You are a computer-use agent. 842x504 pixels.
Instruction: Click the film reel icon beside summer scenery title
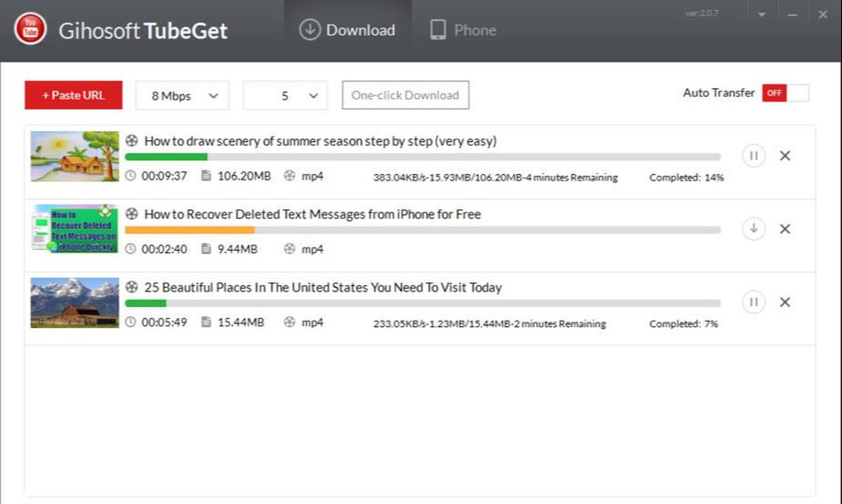click(x=132, y=140)
